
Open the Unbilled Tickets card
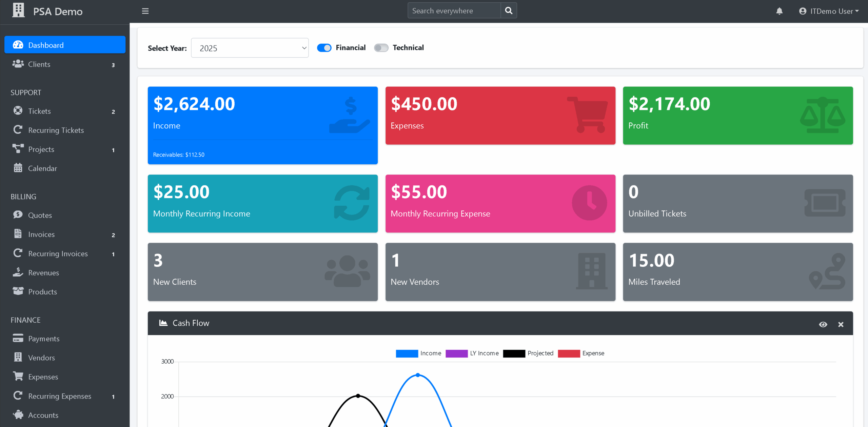(737, 203)
